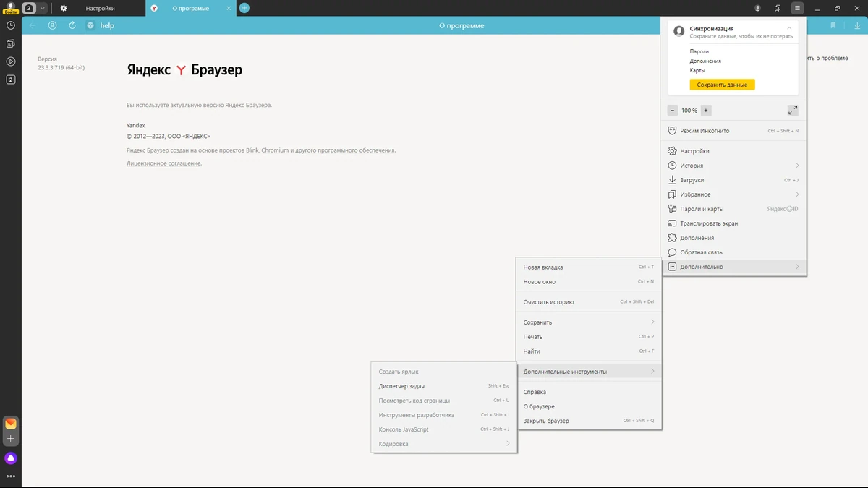The image size is (868, 488).
Task: Click the Сохранить данные button
Action: click(x=722, y=85)
